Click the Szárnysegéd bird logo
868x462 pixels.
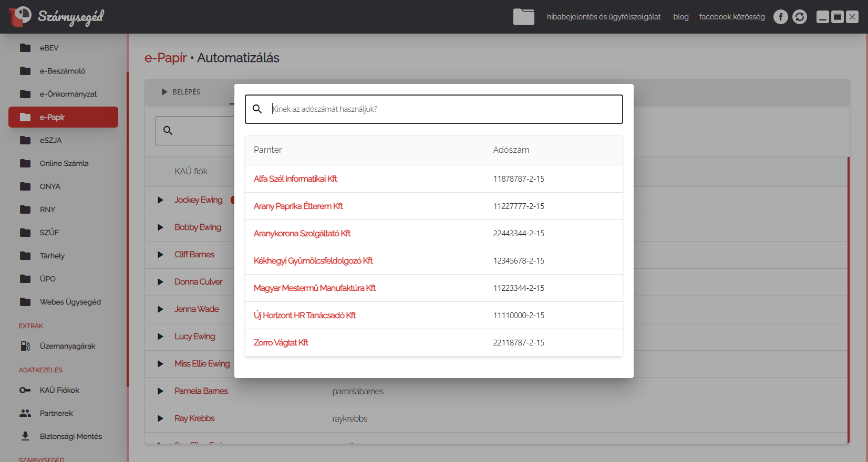tap(20, 16)
